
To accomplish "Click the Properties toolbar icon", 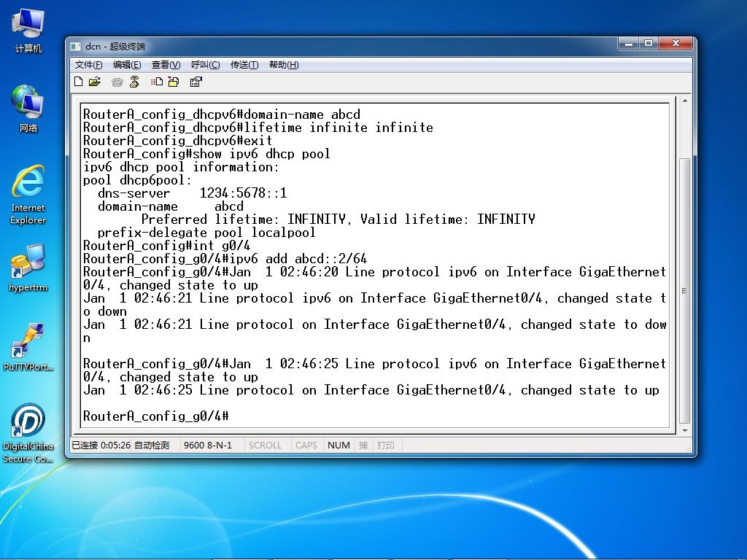I will [x=196, y=82].
